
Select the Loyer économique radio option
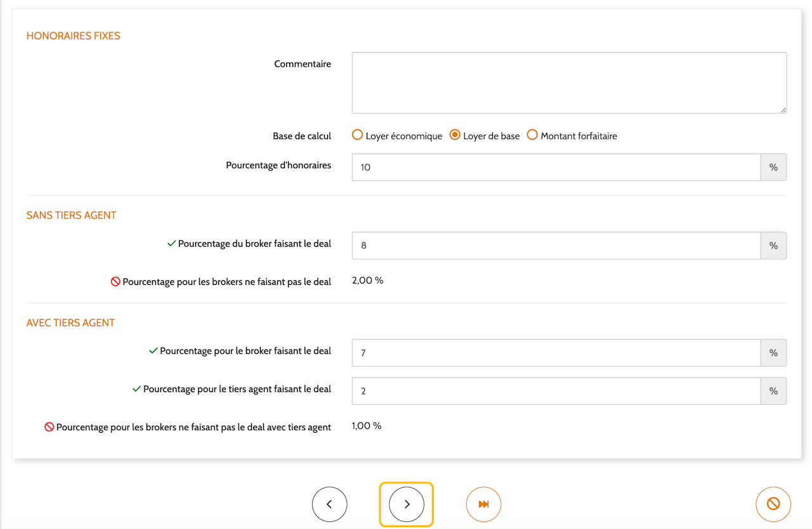click(358, 135)
